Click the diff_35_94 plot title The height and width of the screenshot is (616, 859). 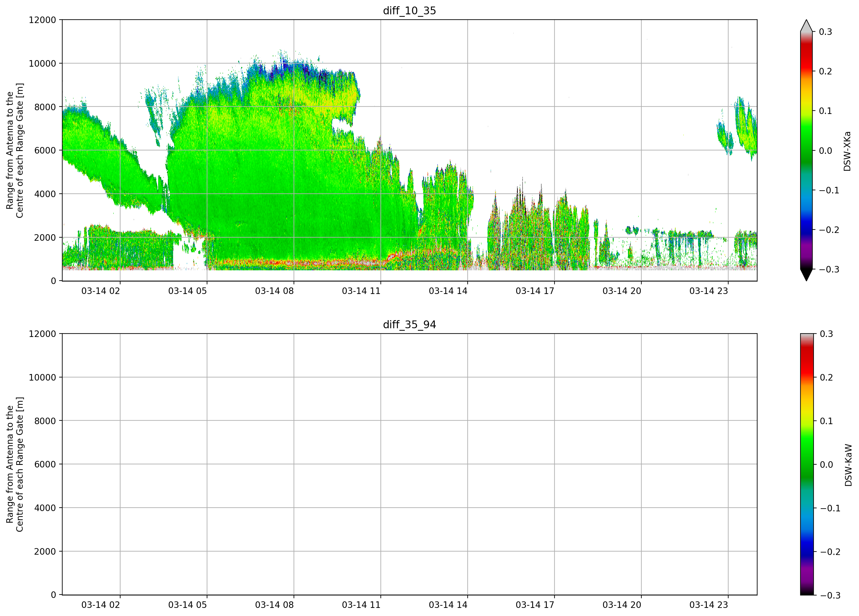[409, 325]
